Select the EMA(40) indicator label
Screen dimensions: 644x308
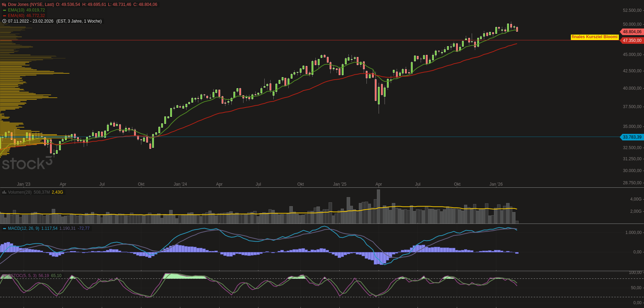click(16, 16)
